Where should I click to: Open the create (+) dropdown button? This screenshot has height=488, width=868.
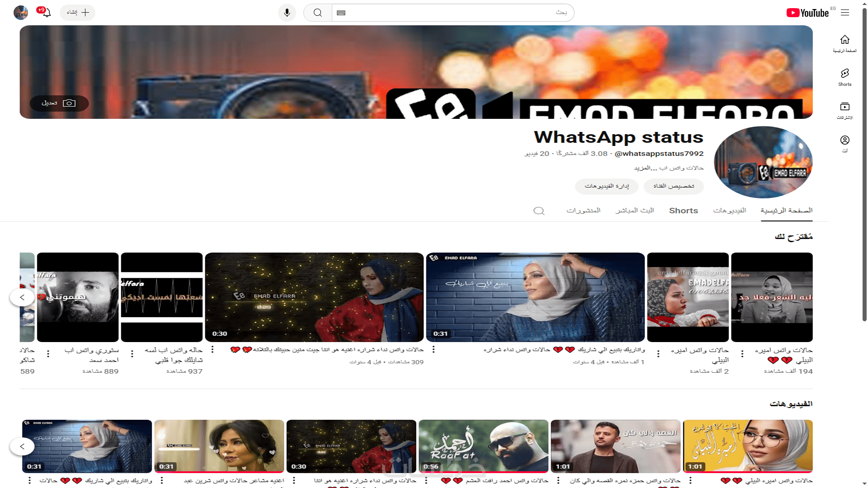click(78, 13)
